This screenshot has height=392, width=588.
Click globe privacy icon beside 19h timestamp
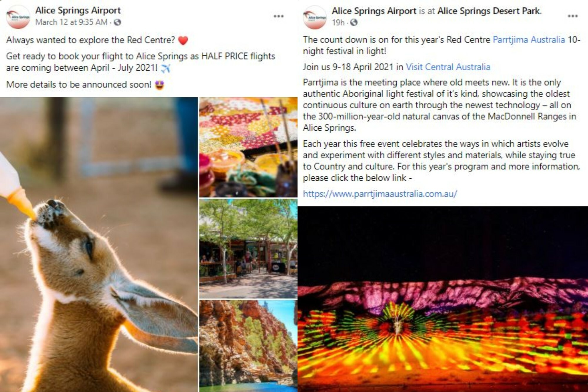(x=354, y=22)
